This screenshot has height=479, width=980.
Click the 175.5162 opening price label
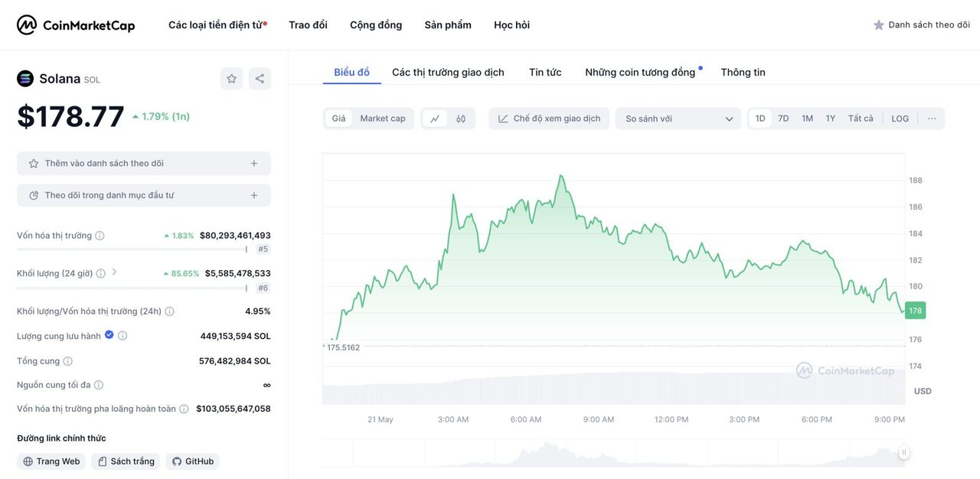[343, 347]
